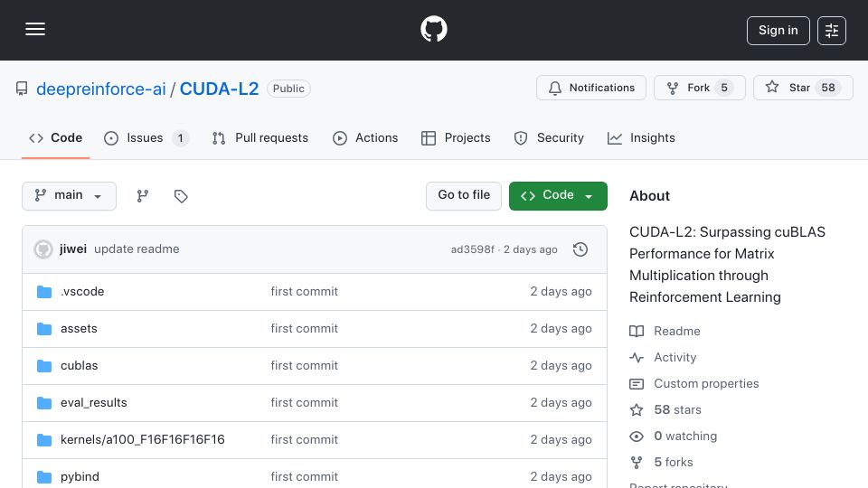Open the cublas folder
The image size is (868, 488).
click(x=80, y=366)
